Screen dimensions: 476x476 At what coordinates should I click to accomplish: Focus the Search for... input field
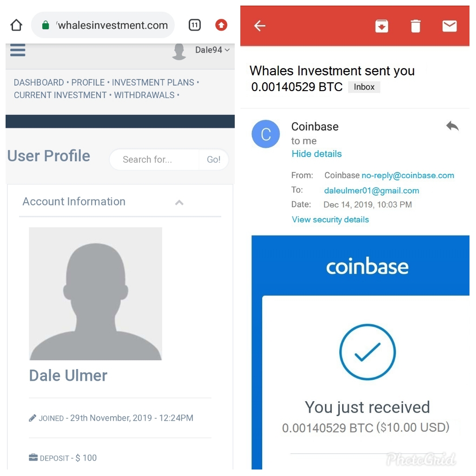[154, 159]
